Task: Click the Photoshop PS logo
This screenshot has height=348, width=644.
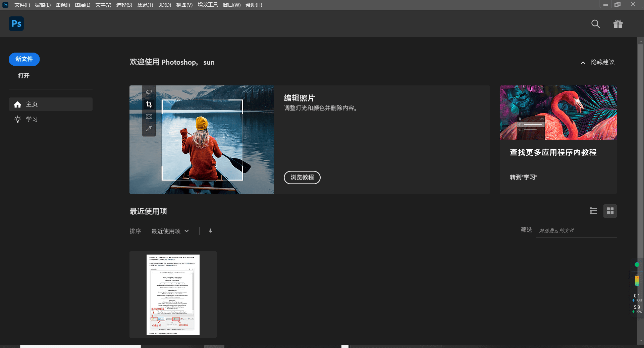Action: 16,23
